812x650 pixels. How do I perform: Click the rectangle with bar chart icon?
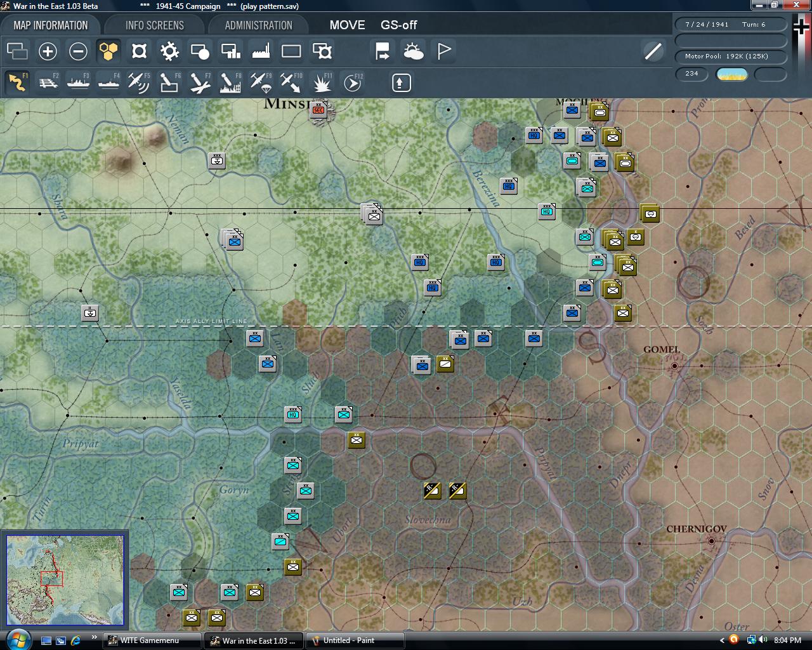230,51
